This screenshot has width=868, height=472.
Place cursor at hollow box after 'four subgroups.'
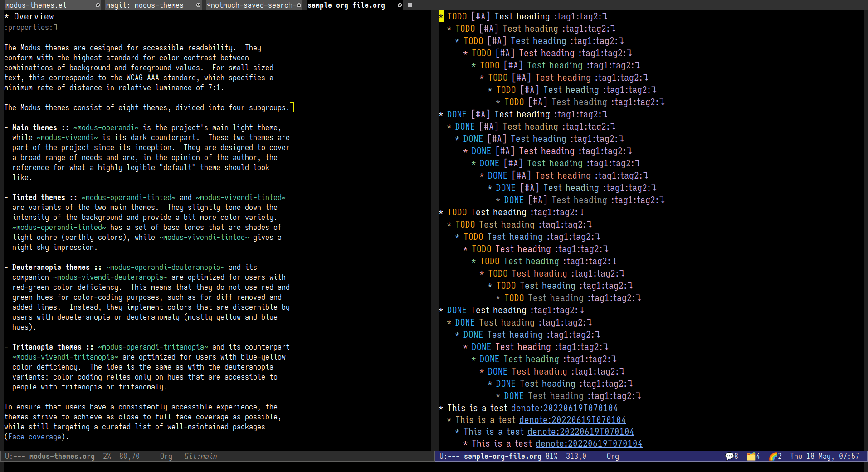tap(292, 107)
